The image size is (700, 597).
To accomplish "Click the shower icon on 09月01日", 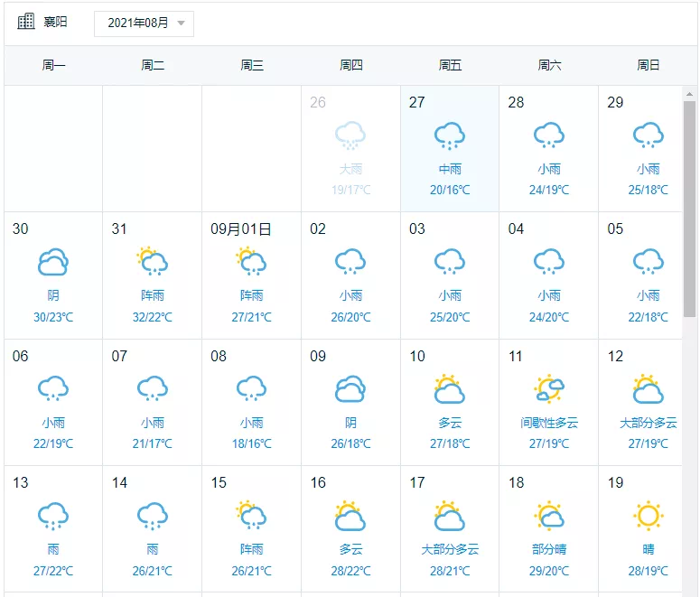I will point(251,261).
